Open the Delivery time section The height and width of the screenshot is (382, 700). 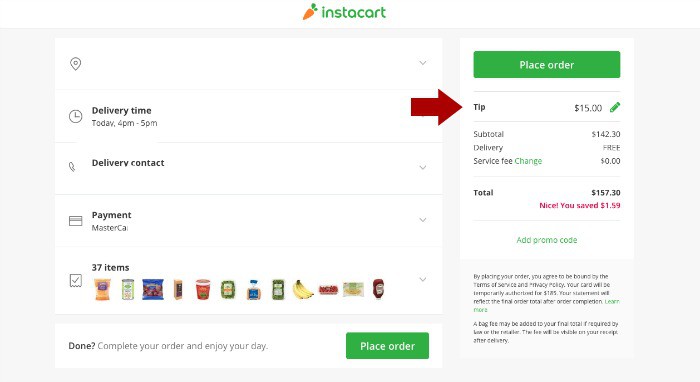click(x=248, y=116)
